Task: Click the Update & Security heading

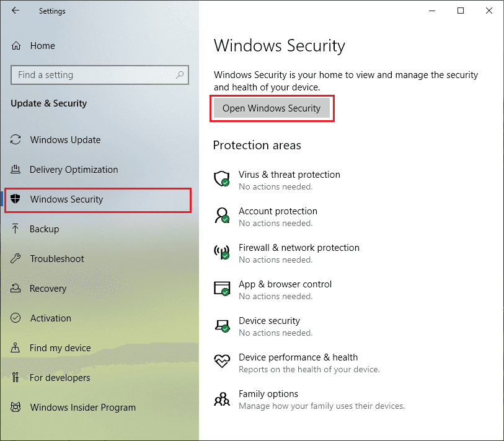Action: (48, 103)
